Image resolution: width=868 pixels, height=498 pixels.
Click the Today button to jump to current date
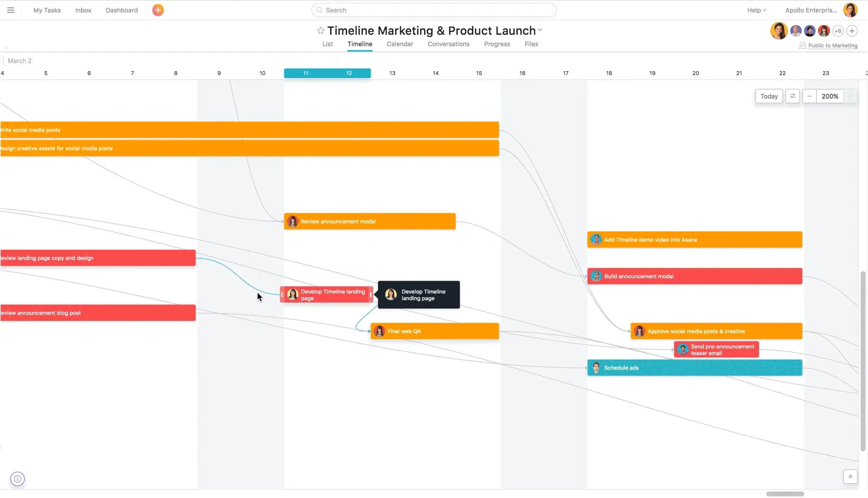point(769,95)
